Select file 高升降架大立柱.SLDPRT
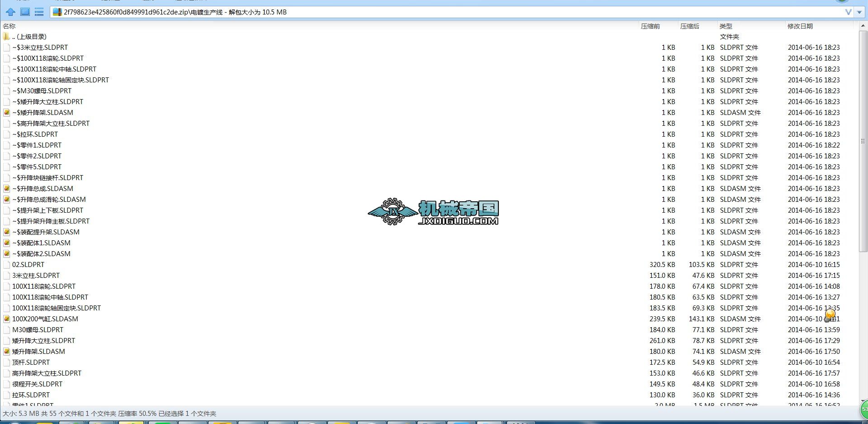This screenshot has width=868, height=424. (x=47, y=373)
